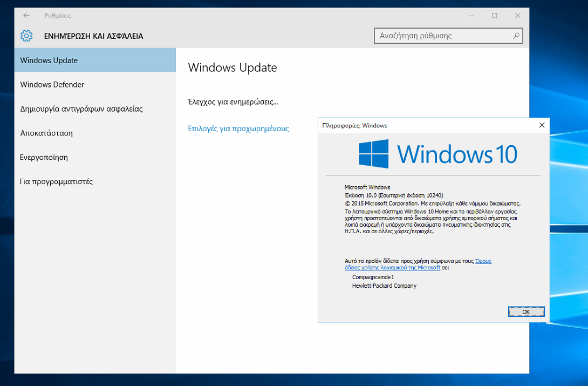Click the gear icon beside ΕΝΗΜΕΡΩΣΗ ΚΑΙ ΑΣΦΑΛΕΙΑ
Viewport: 588px width, 386px height.
[26, 36]
